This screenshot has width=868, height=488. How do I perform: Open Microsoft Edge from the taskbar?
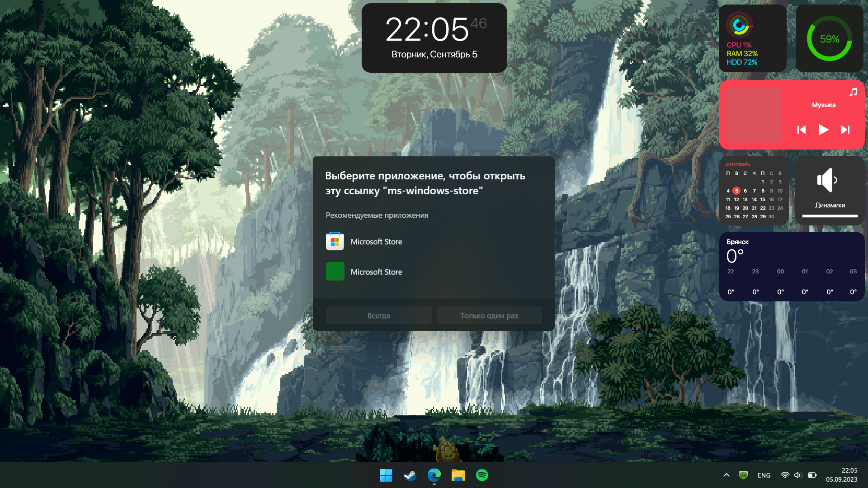(x=434, y=475)
